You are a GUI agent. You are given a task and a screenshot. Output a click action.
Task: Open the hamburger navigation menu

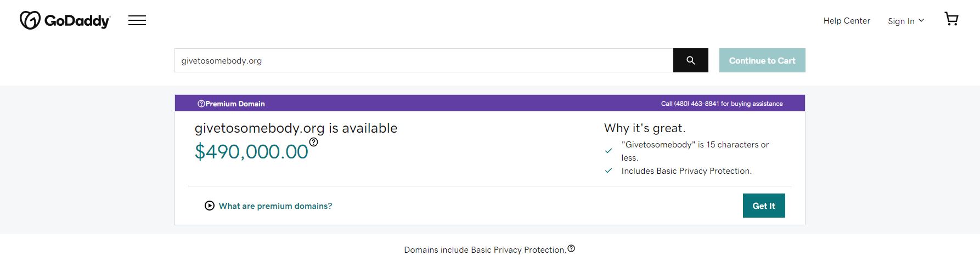point(137,20)
